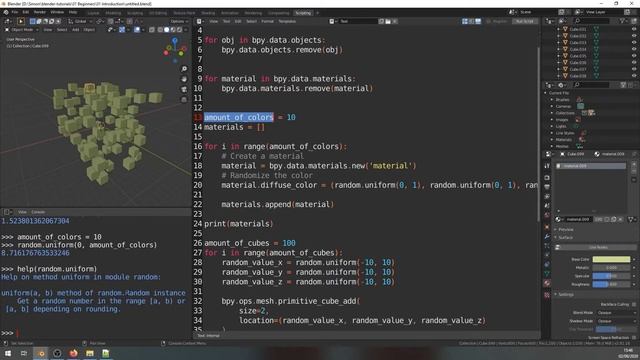Click the text editor type dropdown icon
The width and height of the screenshot is (640, 360).
200,21
